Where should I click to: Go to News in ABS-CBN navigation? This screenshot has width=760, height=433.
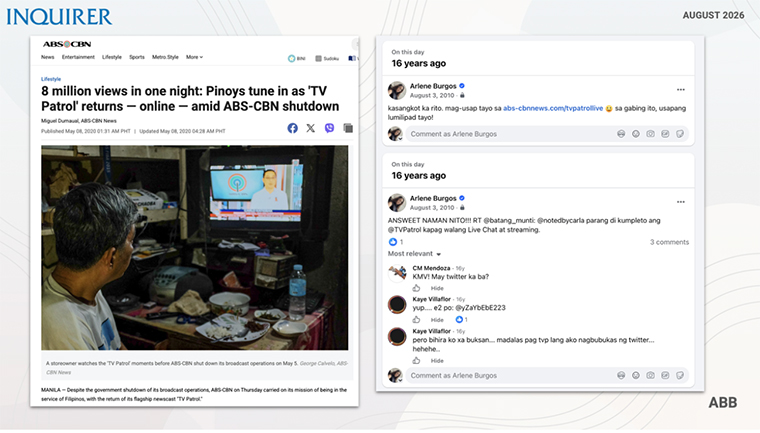pos(48,57)
